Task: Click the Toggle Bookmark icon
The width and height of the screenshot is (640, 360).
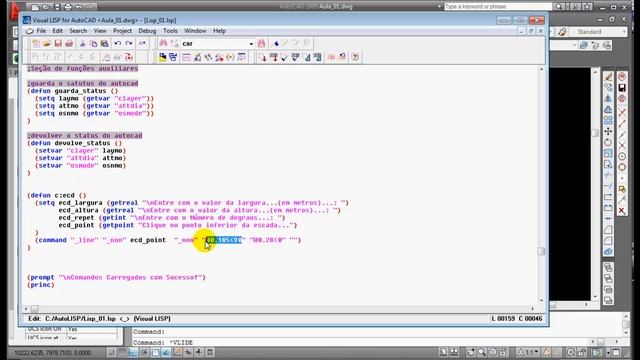Action: [x=276, y=43]
